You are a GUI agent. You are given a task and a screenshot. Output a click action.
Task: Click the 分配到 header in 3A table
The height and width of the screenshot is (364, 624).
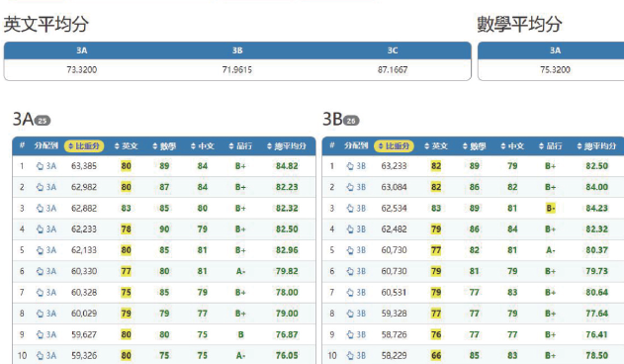click(x=46, y=145)
